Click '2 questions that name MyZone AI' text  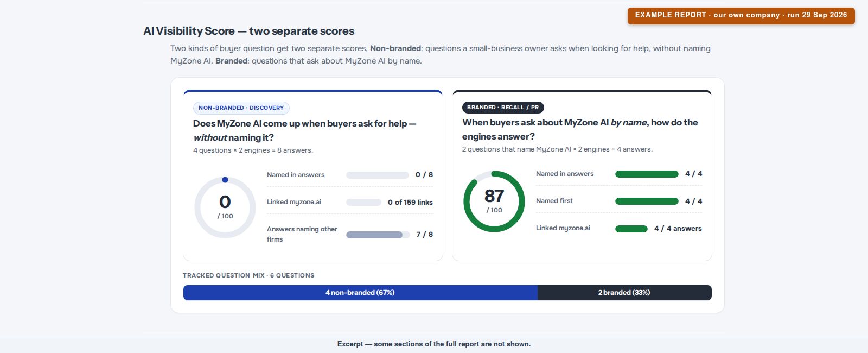click(x=516, y=149)
